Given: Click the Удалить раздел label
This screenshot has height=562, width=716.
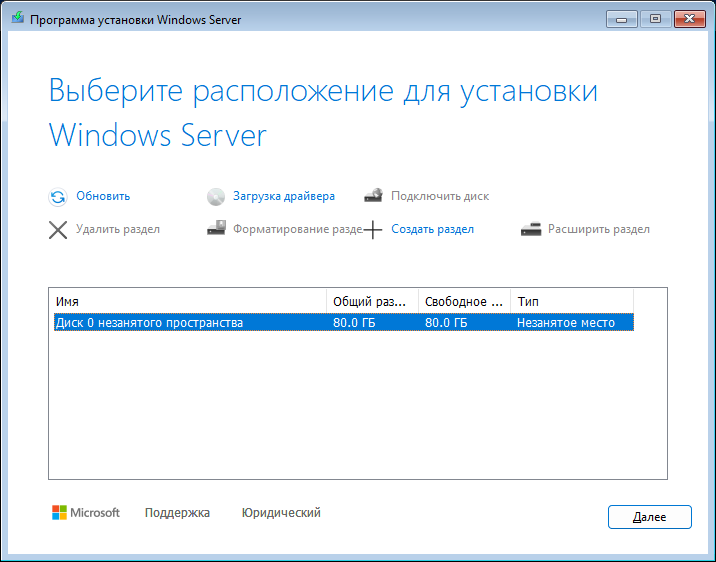Looking at the screenshot, I should point(118,229).
